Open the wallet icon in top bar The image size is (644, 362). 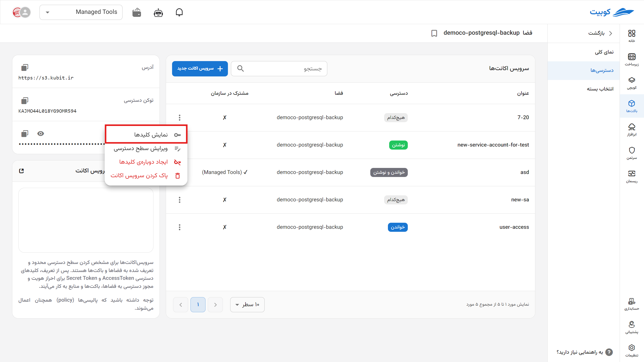137,12
